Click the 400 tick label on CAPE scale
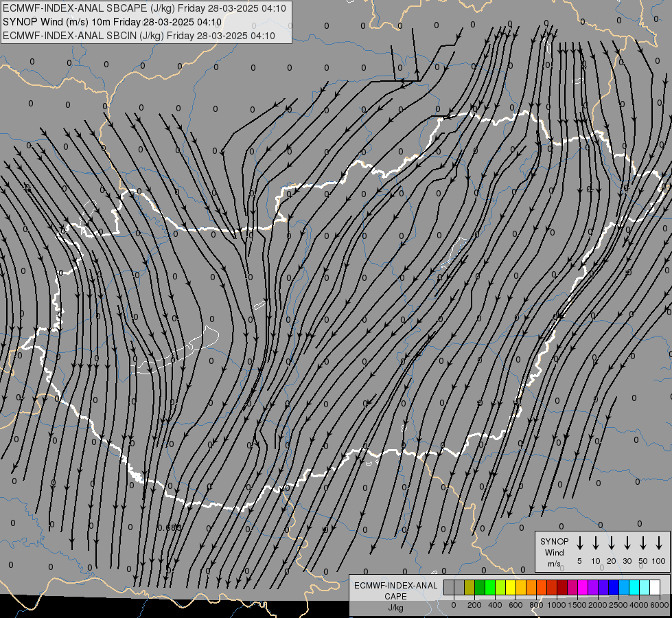This screenshot has height=618, width=672. coord(495,605)
